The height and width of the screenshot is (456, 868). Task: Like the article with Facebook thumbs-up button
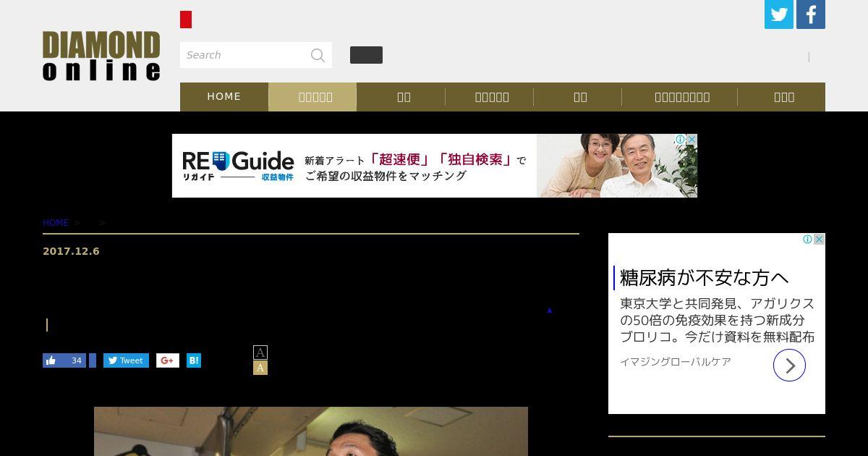pyautogui.click(x=64, y=360)
